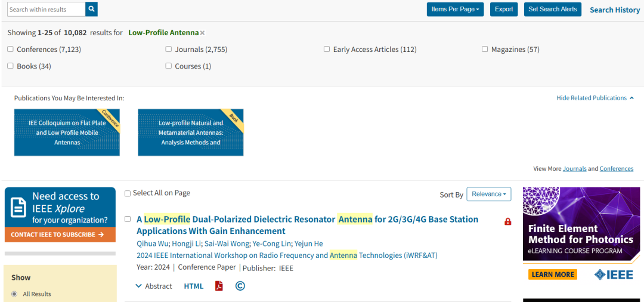
Task: Open author Yejun He
Action: click(x=308, y=244)
